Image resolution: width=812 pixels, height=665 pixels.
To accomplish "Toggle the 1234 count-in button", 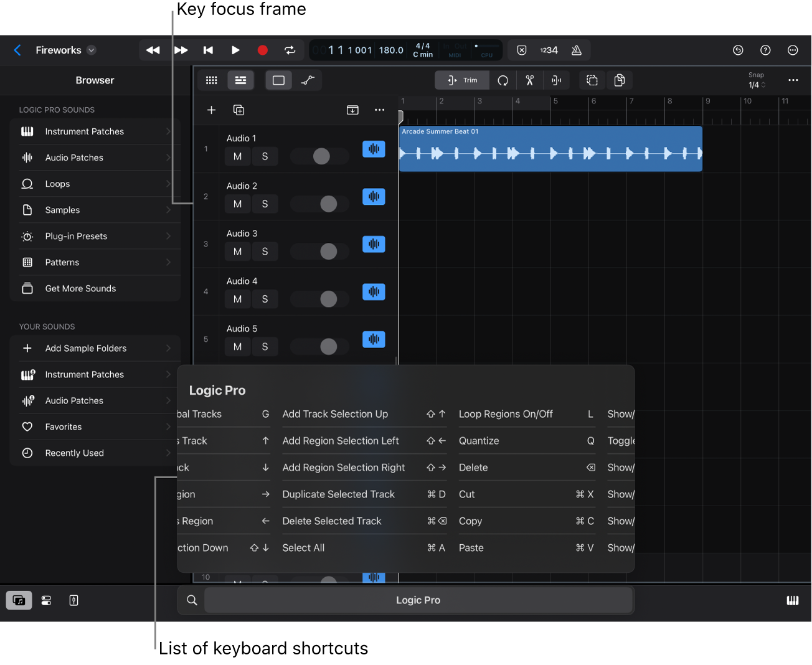I will [549, 50].
